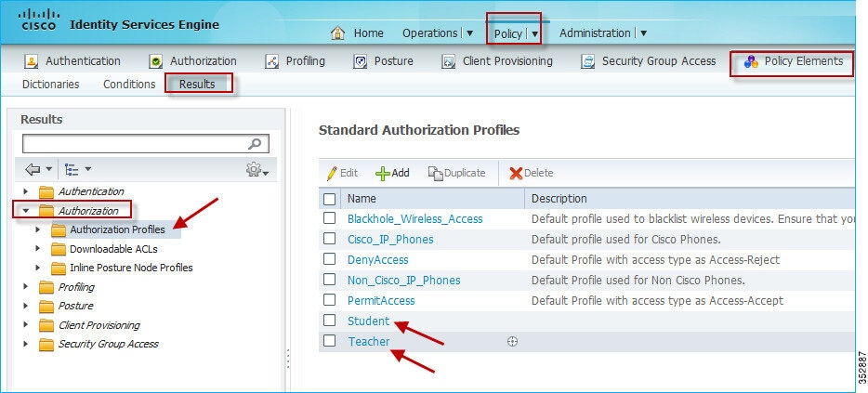This screenshot has width=868, height=393.
Task: Open the PermitAccess profile link
Action: [381, 301]
